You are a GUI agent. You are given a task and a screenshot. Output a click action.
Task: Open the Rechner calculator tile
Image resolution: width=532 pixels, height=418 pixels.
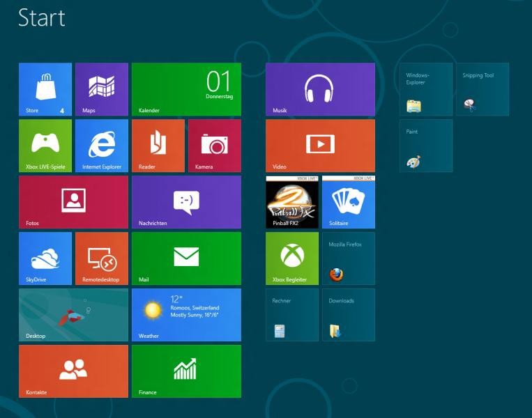tap(292, 315)
